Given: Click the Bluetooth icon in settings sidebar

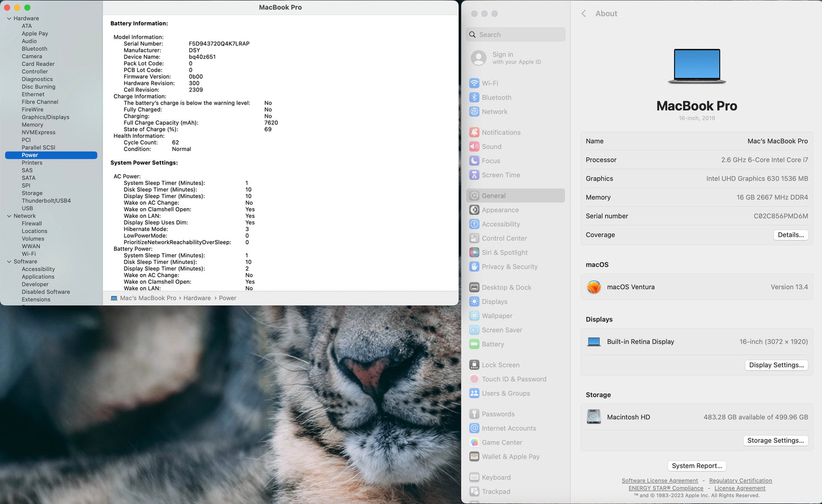Looking at the screenshot, I should pos(474,97).
